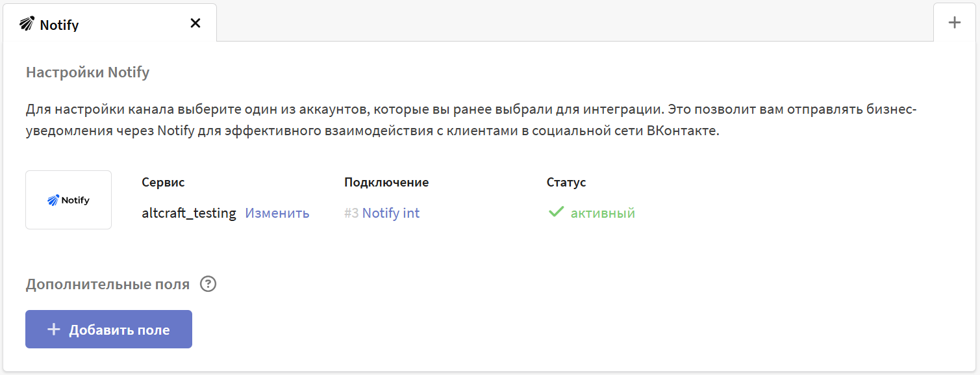Click the Настройки Notify heading
The image size is (980, 375).
[88, 72]
